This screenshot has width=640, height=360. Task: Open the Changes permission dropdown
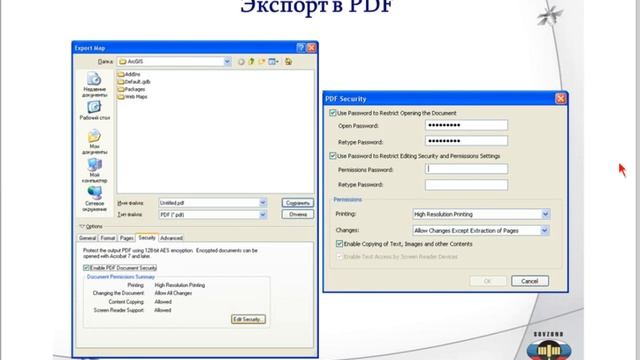(x=544, y=231)
